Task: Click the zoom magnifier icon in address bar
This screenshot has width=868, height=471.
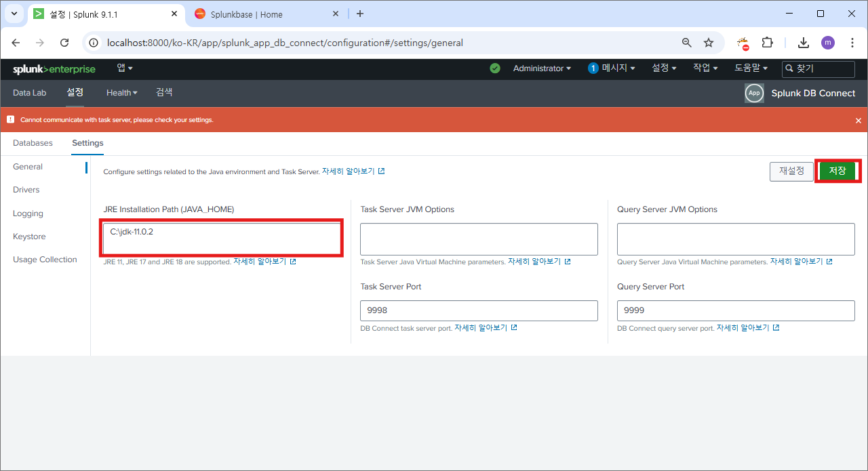Action: click(x=687, y=43)
